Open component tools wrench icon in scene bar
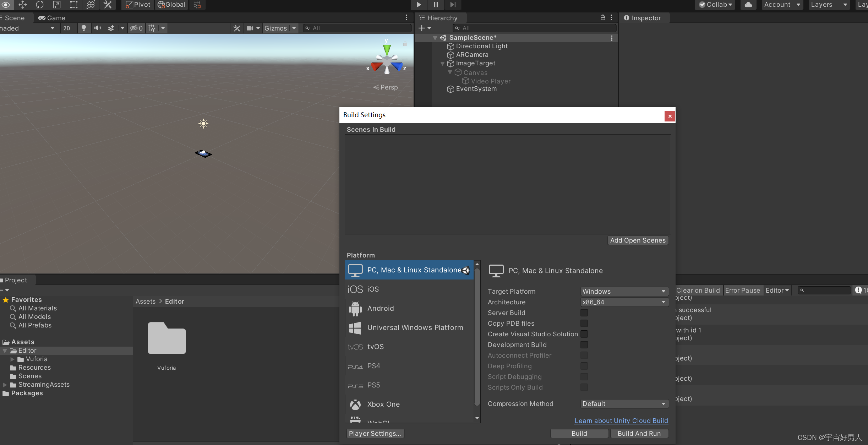The width and height of the screenshot is (868, 445). pyautogui.click(x=237, y=28)
